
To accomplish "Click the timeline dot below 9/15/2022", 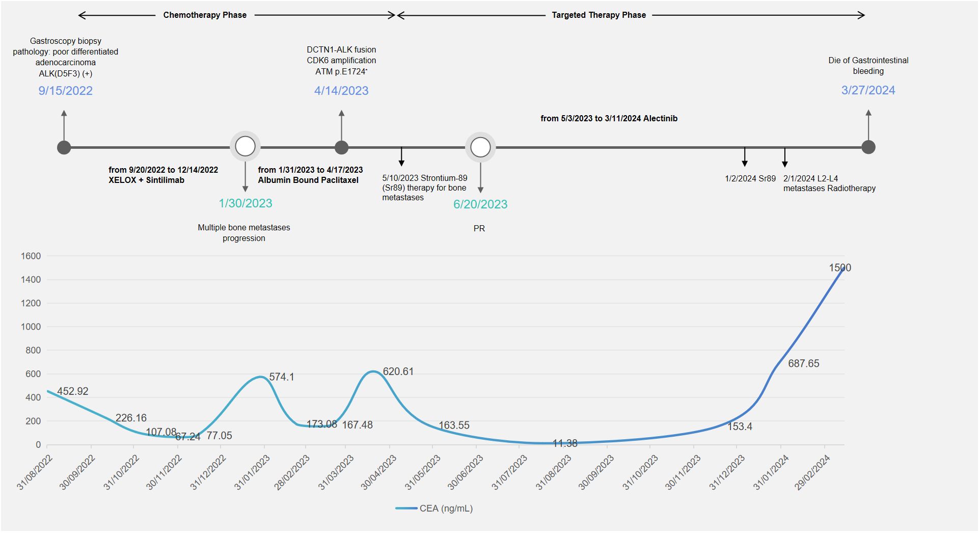I will (64, 148).
